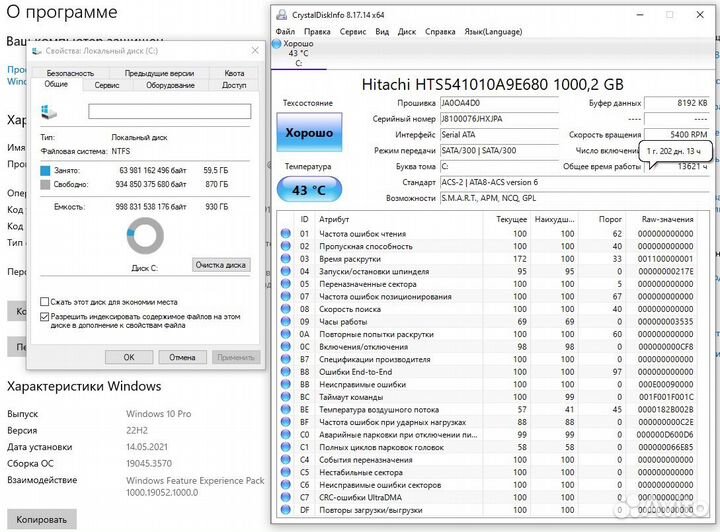720x532 pixels.
Task: Click status orb for C4 События переназначения
Action: pyautogui.click(x=286, y=459)
